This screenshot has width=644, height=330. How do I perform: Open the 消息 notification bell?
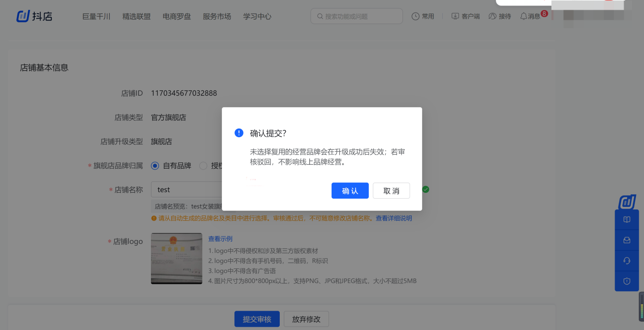tap(524, 16)
